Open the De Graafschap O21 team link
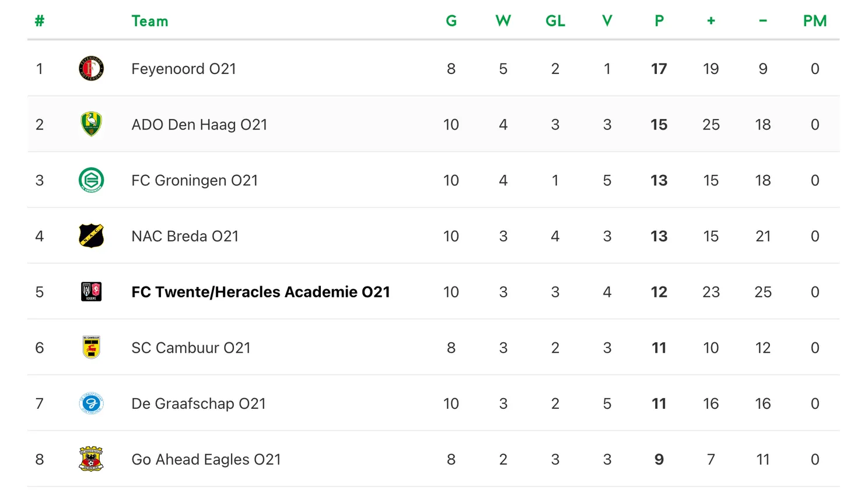 tap(198, 403)
